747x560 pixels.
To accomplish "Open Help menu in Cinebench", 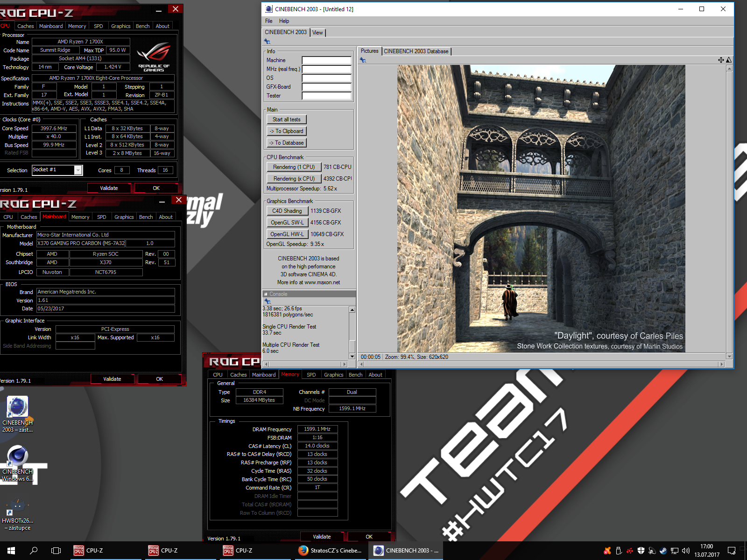I will click(284, 21).
